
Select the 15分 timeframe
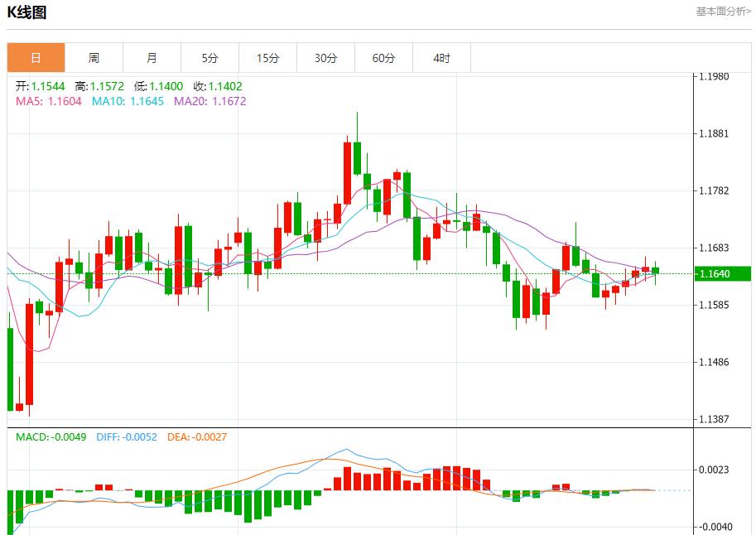coord(267,57)
